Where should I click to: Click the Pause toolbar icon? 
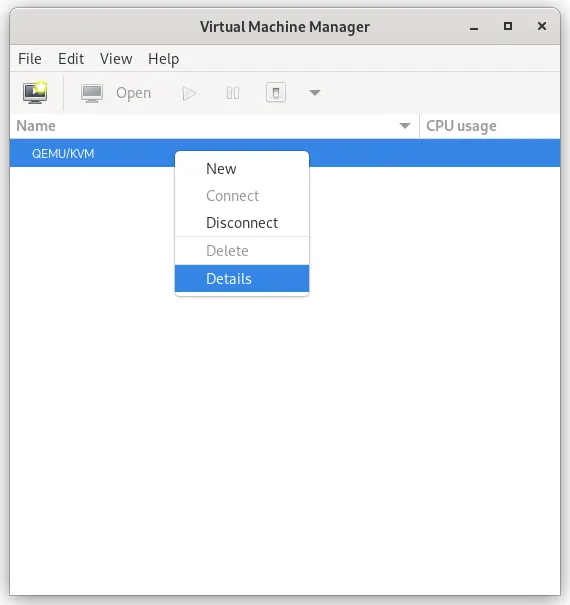(x=233, y=93)
